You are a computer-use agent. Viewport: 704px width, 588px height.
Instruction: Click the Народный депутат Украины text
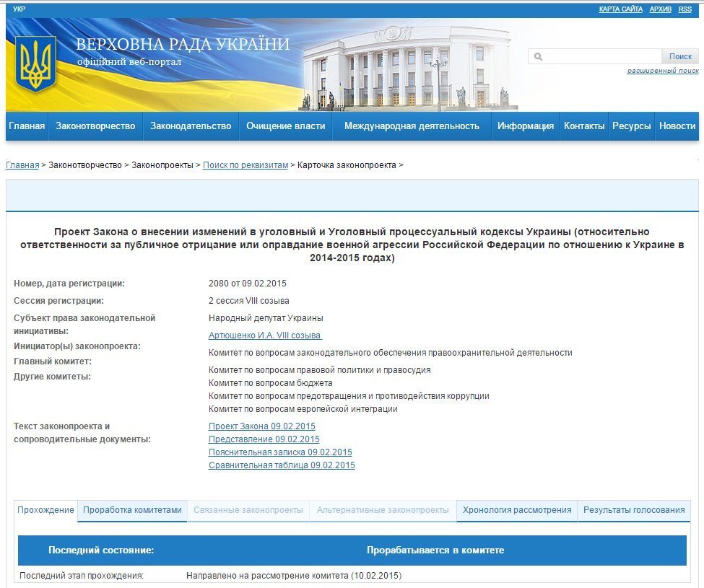(x=266, y=318)
